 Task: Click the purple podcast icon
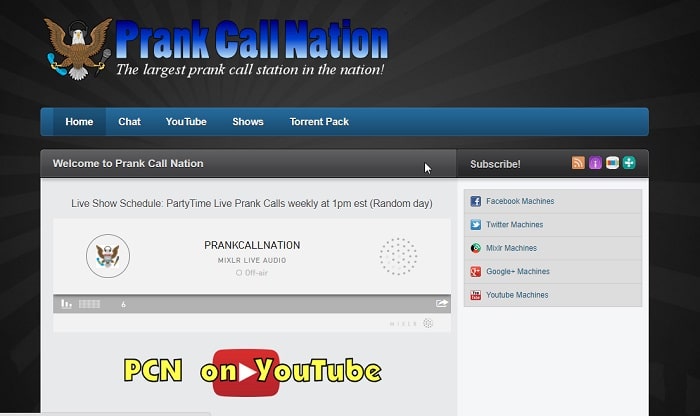coord(595,163)
